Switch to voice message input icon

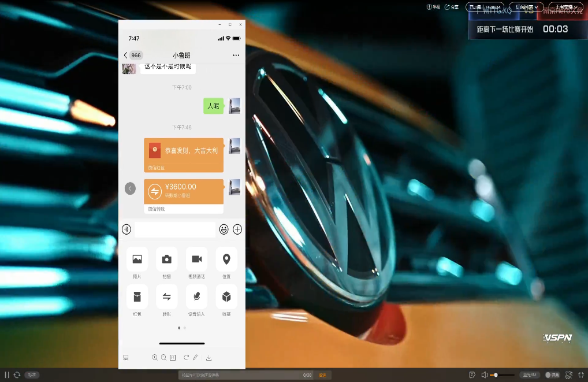(x=126, y=229)
